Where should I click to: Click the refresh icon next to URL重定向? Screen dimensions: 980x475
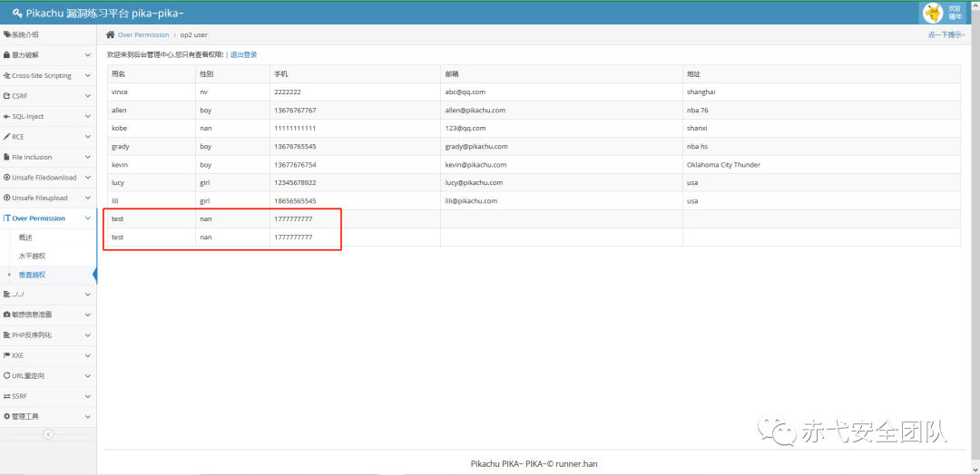[7, 376]
